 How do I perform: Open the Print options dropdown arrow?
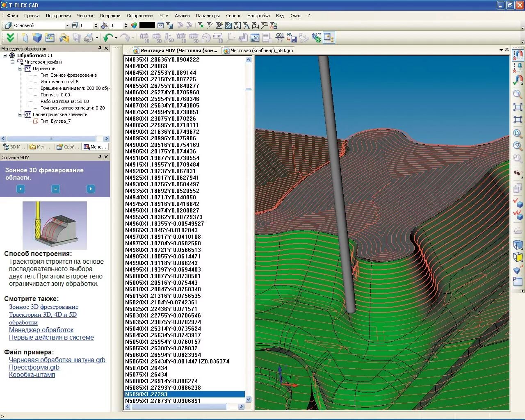point(97,38)
